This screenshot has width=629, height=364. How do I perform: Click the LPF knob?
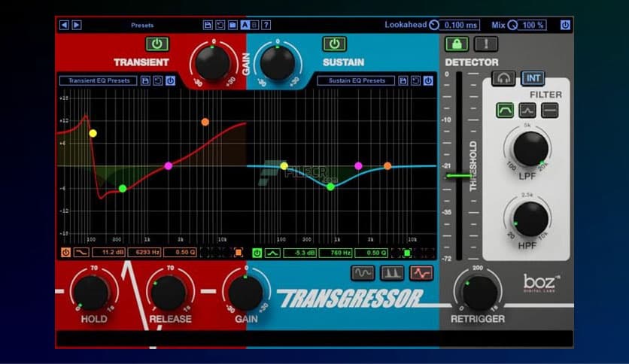[x=530, y=149]
